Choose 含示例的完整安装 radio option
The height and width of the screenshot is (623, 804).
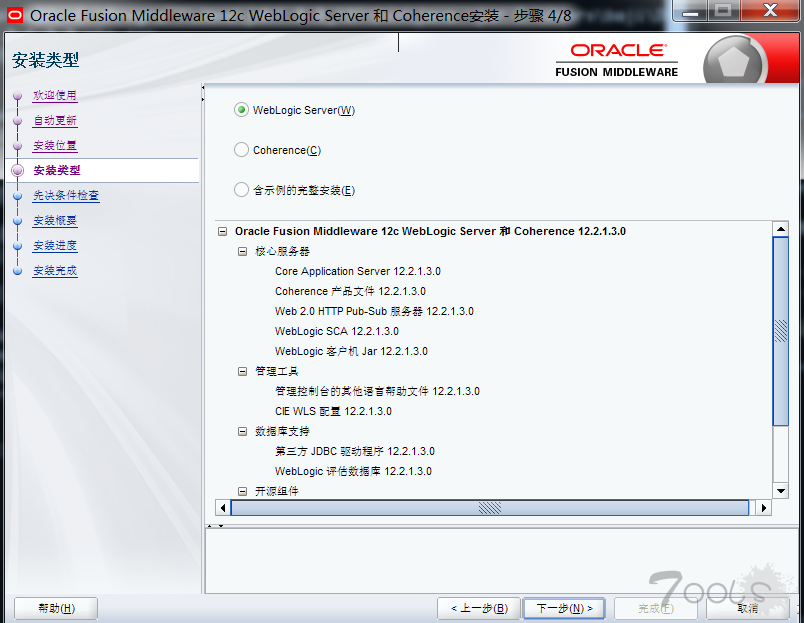(241, 190)
